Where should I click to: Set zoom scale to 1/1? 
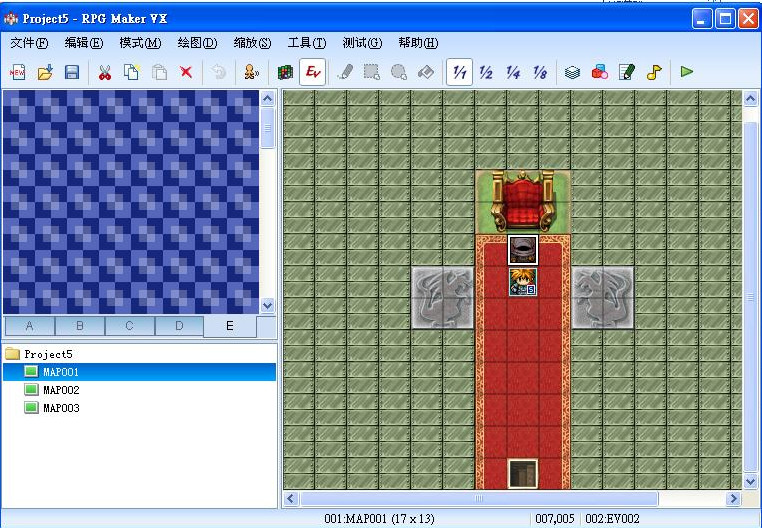tap(459, 72)
